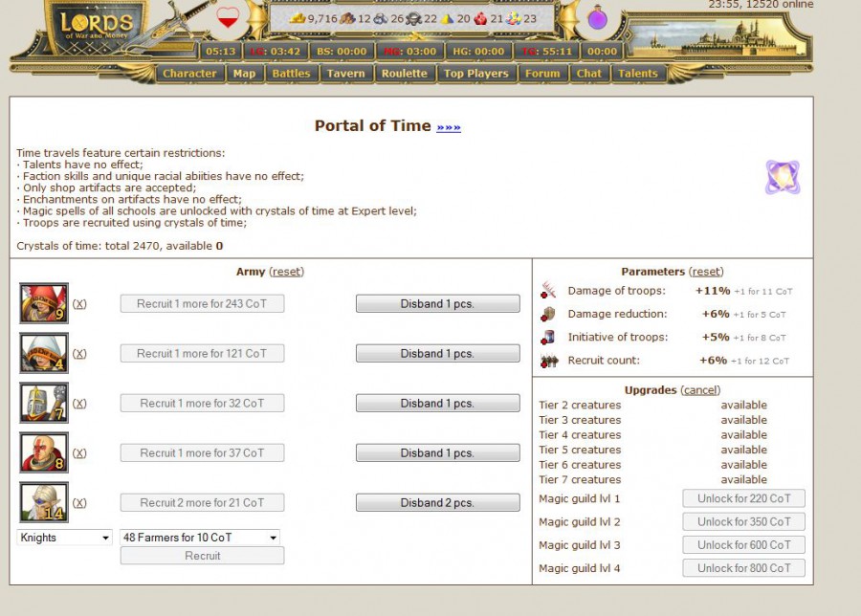Viewport: 861px width, 616px height.
Task: Open the Knights faction dropdown
Action: [x=65, y=538]
